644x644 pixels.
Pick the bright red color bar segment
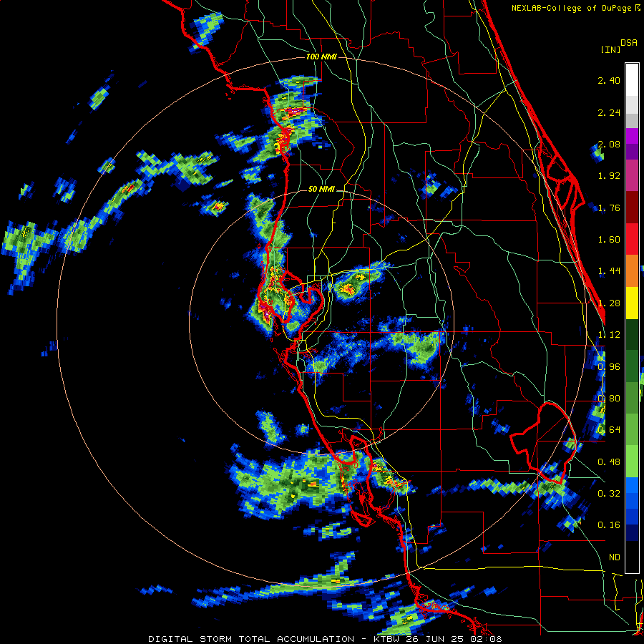pos(632,240)
